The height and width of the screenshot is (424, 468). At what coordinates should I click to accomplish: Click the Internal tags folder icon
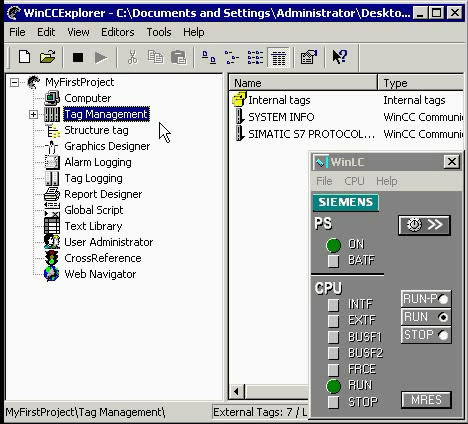(239, 99)
